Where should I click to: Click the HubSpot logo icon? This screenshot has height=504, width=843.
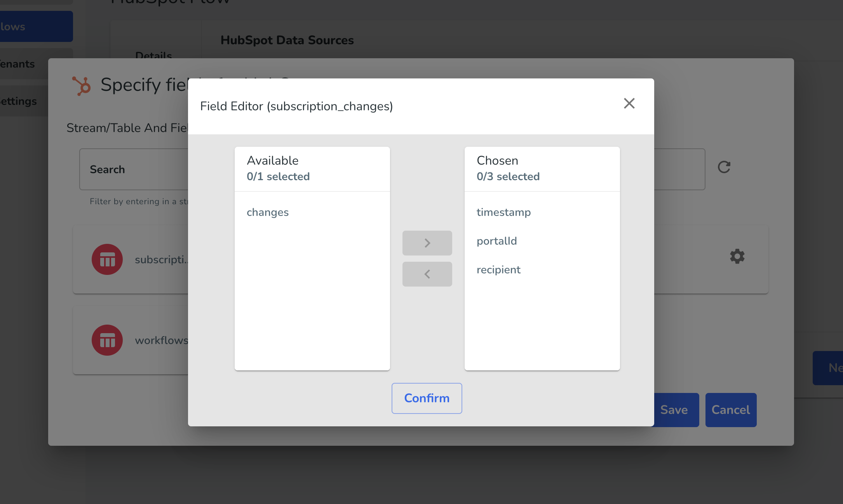[x=81, y=85]
